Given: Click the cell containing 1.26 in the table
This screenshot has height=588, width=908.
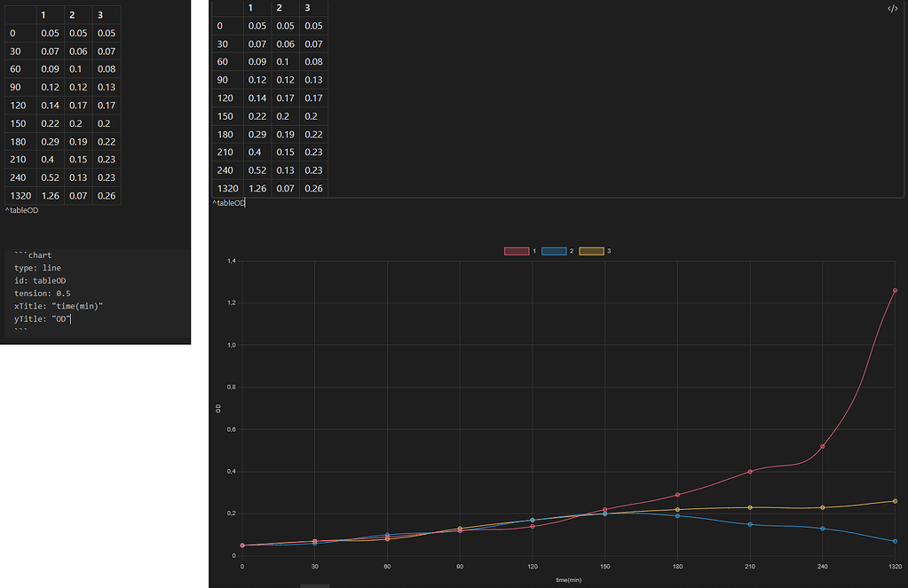Looking at the screenshot, I should (x=256, y=188).
